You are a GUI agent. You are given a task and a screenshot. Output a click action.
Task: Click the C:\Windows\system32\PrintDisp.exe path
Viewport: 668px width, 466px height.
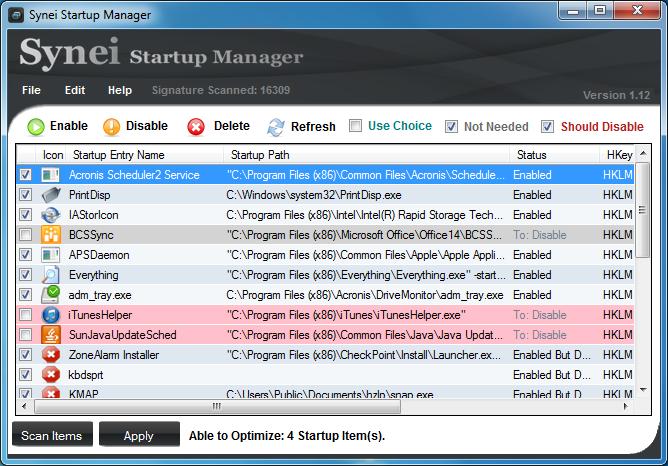tap(314, 195)
